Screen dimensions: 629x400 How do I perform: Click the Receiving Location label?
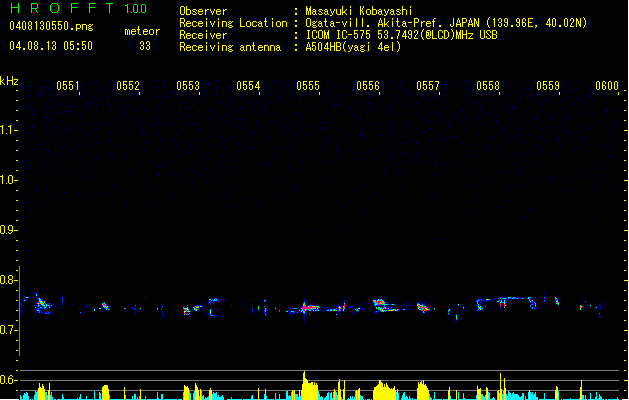pos(233,23)
